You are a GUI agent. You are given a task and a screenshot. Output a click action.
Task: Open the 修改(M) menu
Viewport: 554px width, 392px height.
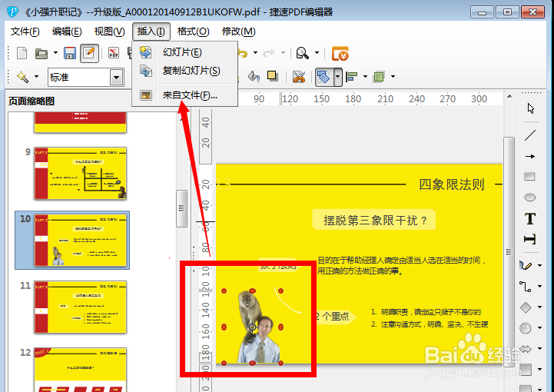(x=238, y=32)
